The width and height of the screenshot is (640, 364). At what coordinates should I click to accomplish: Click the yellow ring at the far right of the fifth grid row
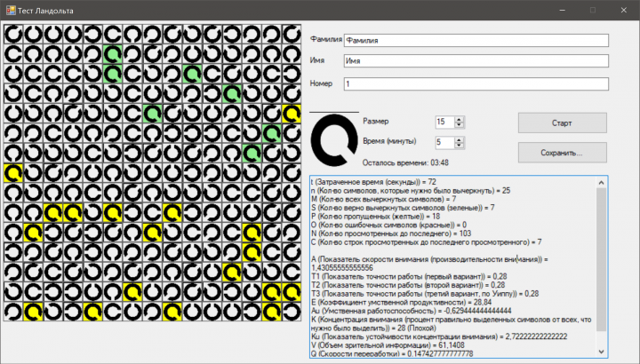click(292, 114)
